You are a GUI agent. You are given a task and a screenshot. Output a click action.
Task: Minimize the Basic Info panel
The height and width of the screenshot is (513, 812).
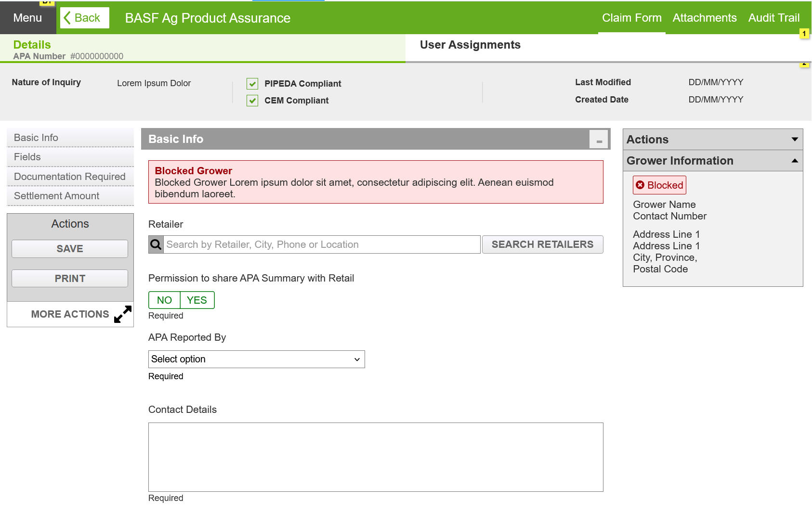click(599, 140)
